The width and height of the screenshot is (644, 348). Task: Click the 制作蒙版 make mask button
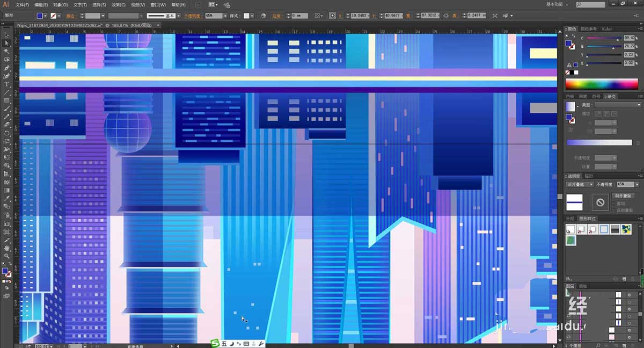click(624, 196)
